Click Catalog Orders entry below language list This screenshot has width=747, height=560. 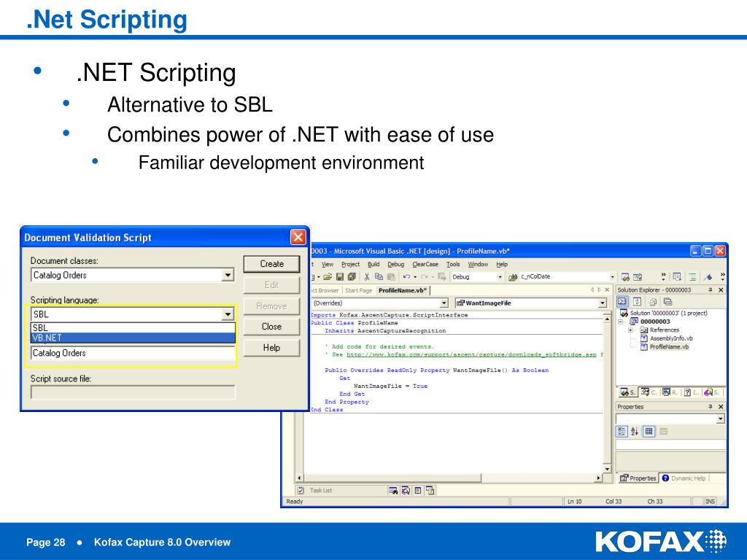(x=133, y=353)
